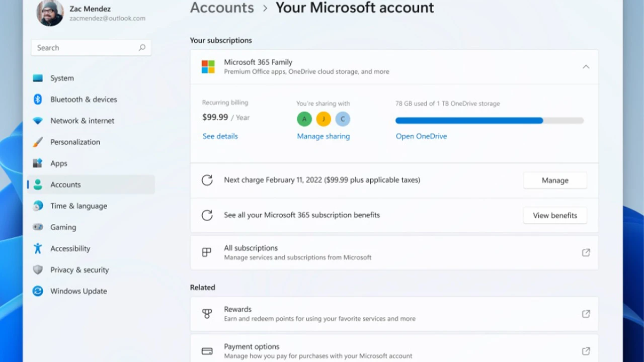
Task: Select sharing avatar "C"
Action: coord(343,119)
